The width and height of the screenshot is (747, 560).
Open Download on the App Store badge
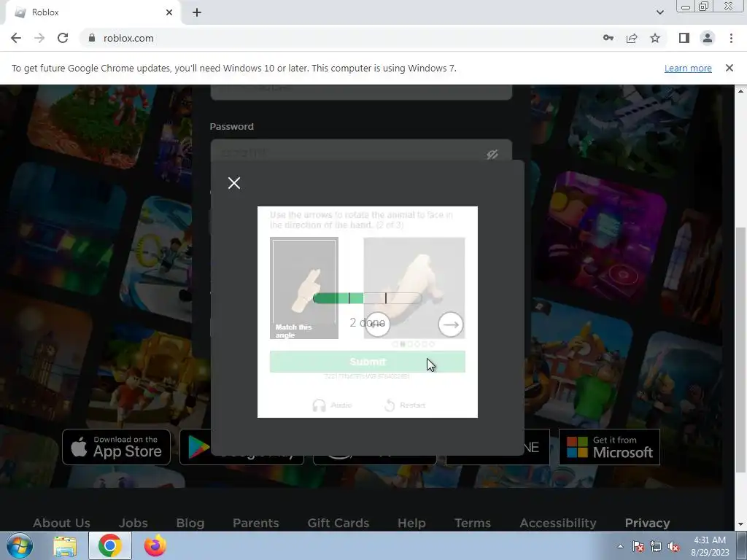click(116, 447)
